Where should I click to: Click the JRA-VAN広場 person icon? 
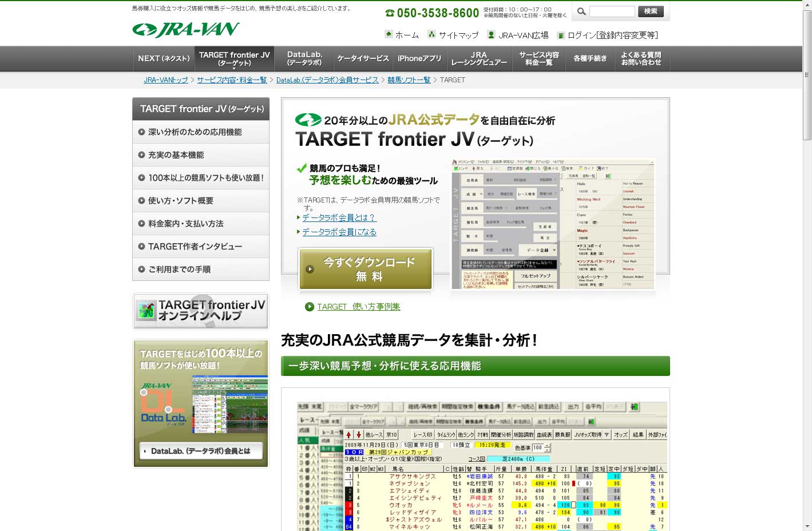491,35
